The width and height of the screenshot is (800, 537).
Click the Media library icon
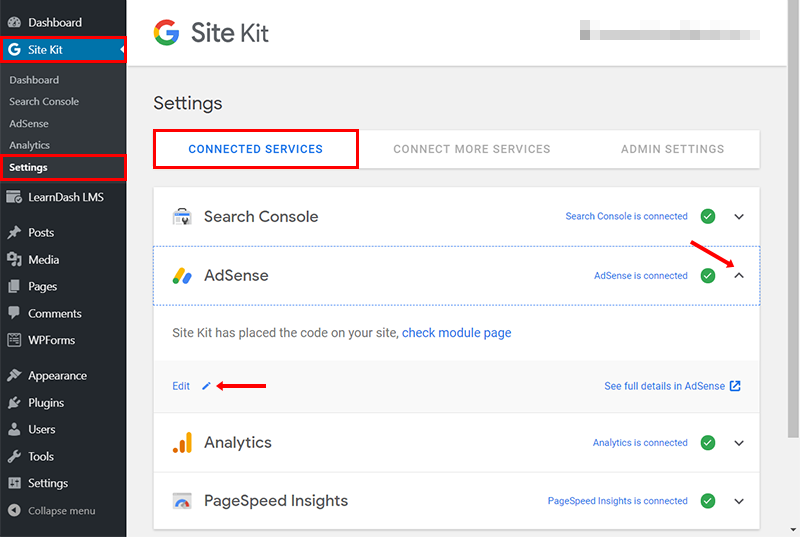(14, 260)
